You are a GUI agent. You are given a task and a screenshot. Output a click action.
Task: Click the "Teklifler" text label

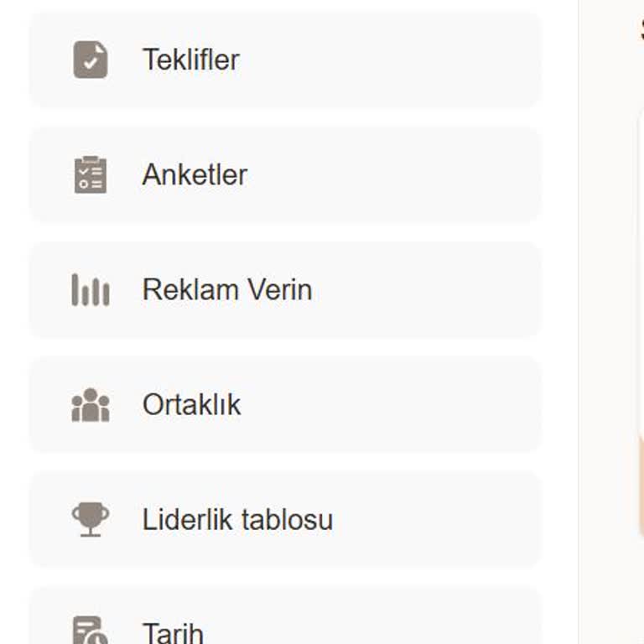pos(190,60)
